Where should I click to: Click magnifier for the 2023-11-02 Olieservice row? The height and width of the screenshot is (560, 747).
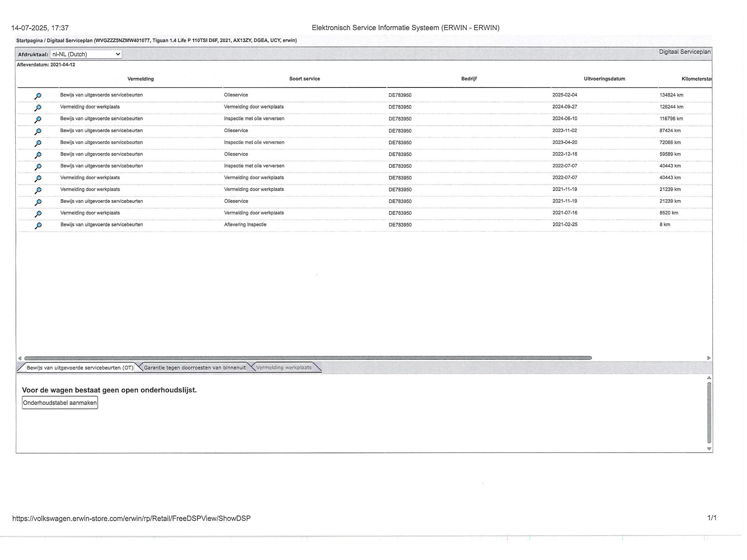pos(38,132)
